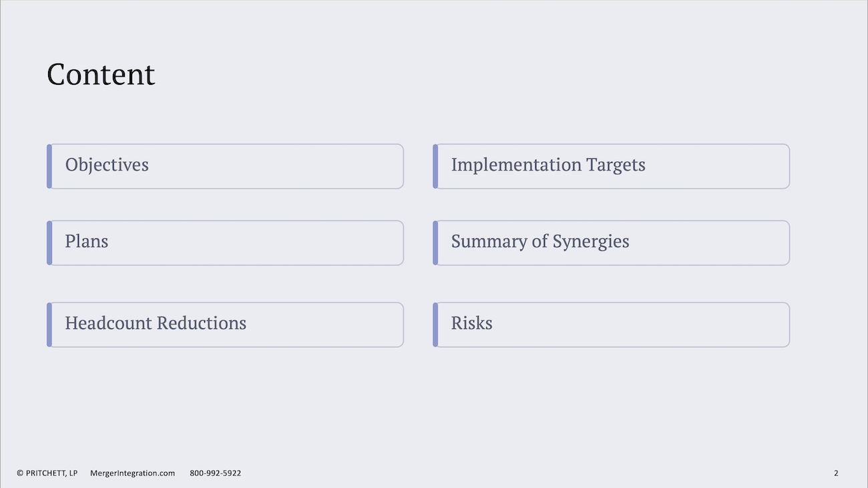868x488 pixels.
Task: Click the blue accent bar beside Objectives
Action: [49, 166]
